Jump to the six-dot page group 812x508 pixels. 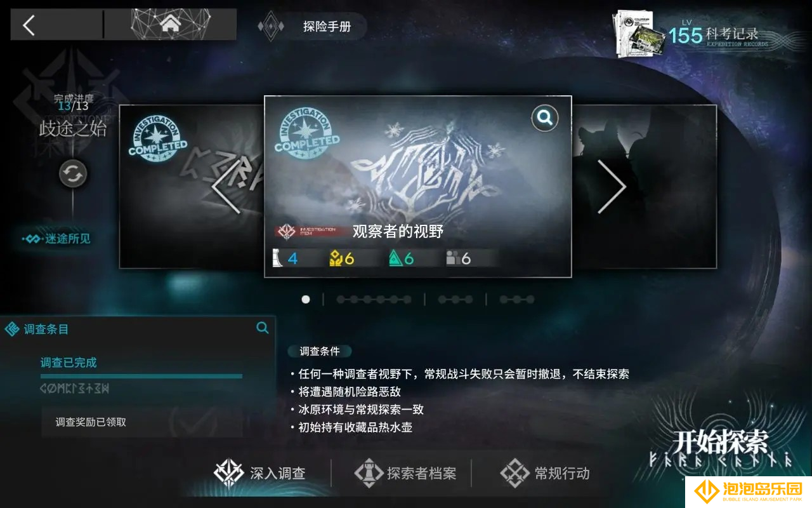coord(374,299)
